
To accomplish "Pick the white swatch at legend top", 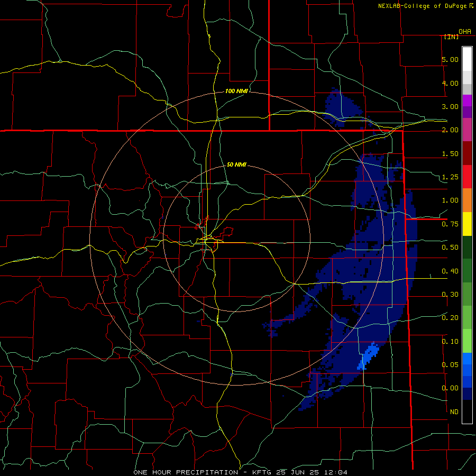I will tap(467, 59).
